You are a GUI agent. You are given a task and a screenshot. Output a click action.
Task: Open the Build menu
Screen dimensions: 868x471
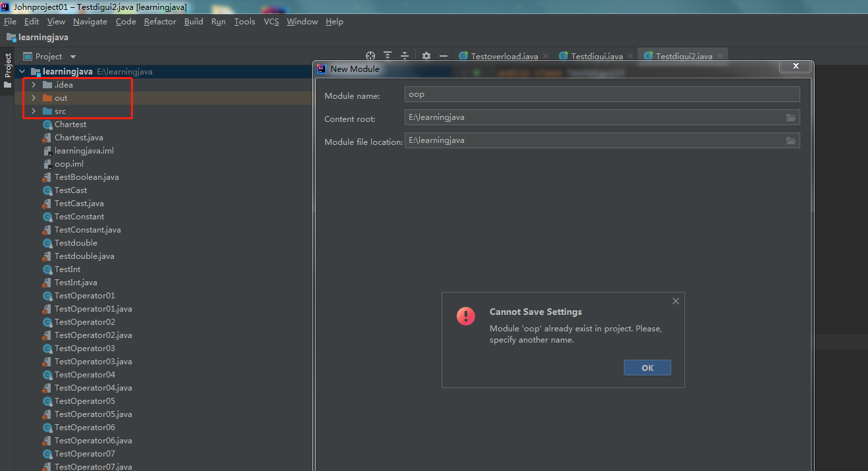point(193,22)
